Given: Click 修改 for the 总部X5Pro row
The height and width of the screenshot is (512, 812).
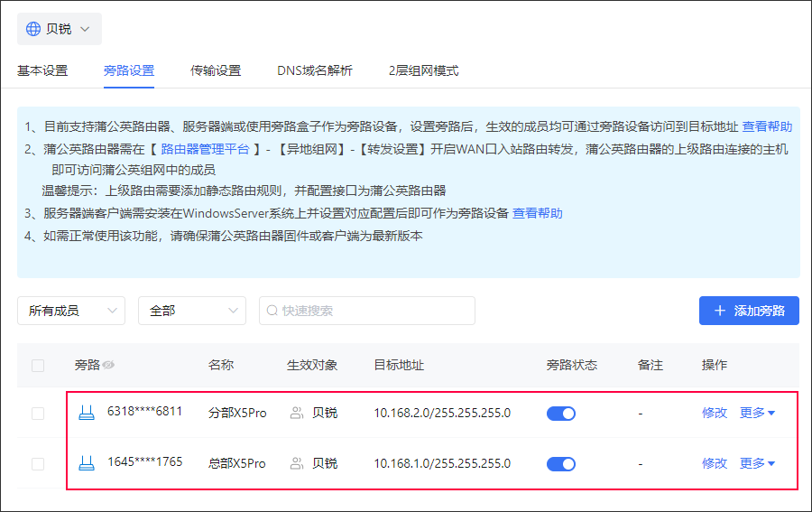Looking at the screenshot, I should pyautogui.click(x=715, y=463).
